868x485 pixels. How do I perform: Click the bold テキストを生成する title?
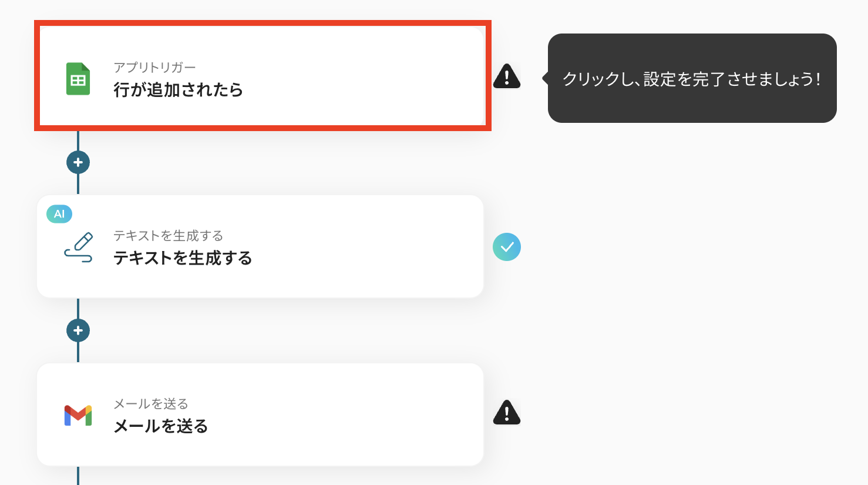tap(183, 258)
